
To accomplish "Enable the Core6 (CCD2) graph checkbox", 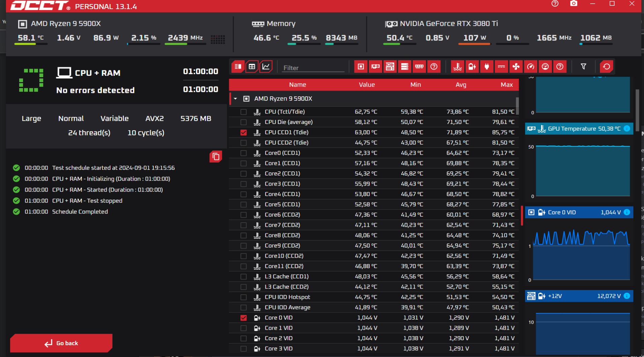I will point(243,215).
